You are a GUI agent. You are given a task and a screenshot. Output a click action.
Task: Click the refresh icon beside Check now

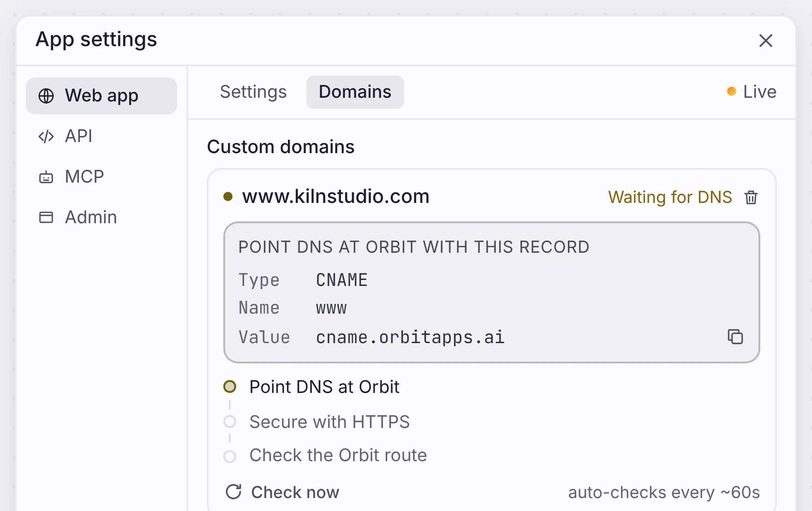(233, 492)
